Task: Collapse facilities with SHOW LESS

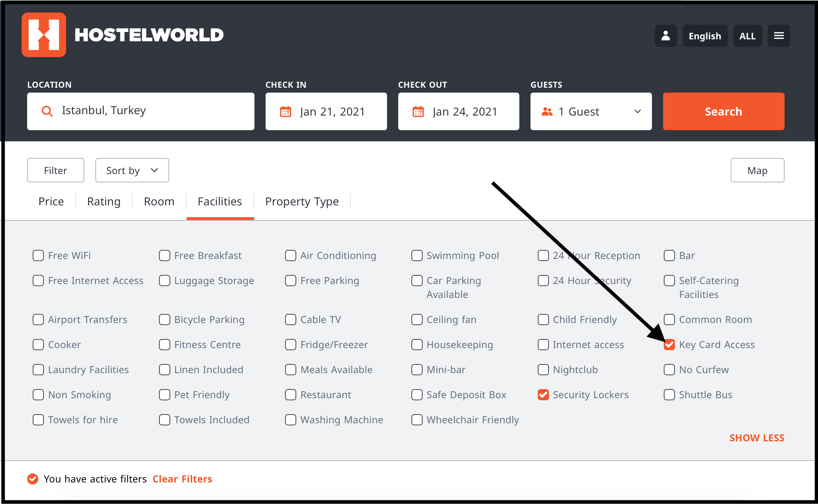Action: 756,438
